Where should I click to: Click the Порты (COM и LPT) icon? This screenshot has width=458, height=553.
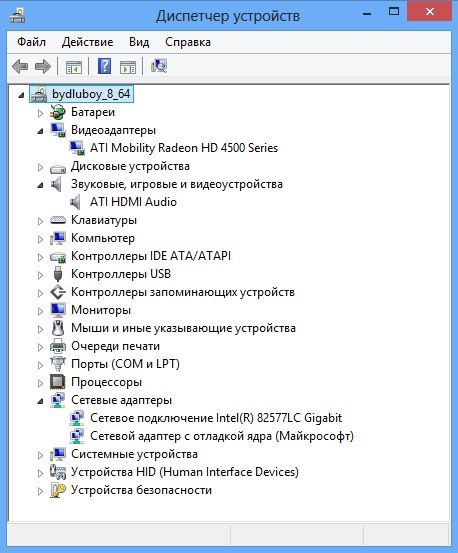click(58, 364)
